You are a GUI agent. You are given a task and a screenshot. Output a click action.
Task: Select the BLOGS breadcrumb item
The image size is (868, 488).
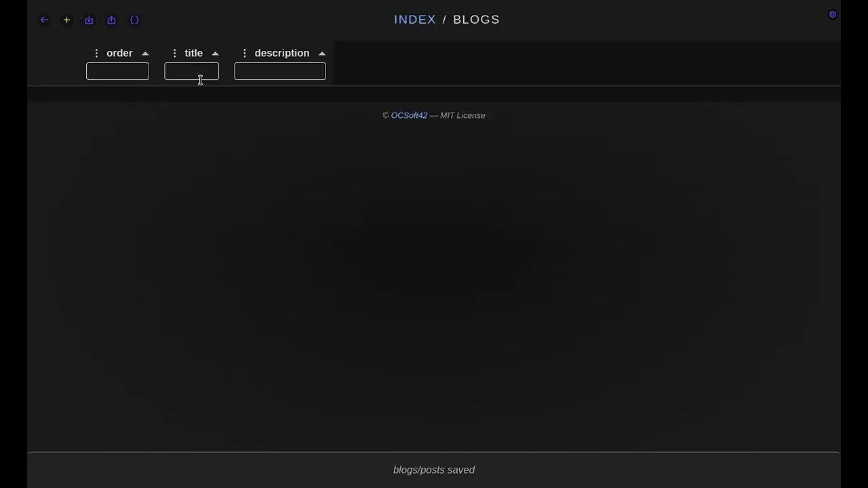[476, 20]
